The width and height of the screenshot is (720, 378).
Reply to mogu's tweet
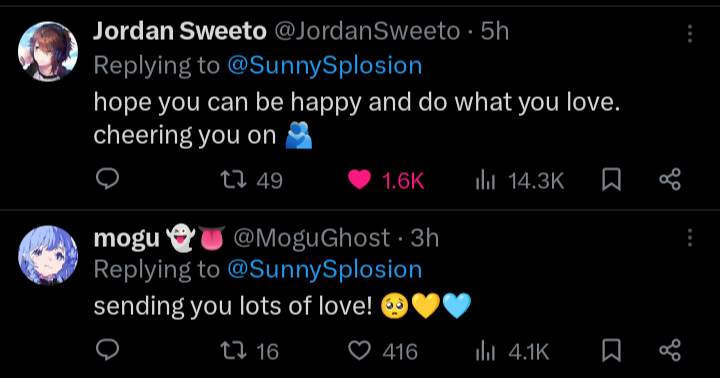point(107,350)
